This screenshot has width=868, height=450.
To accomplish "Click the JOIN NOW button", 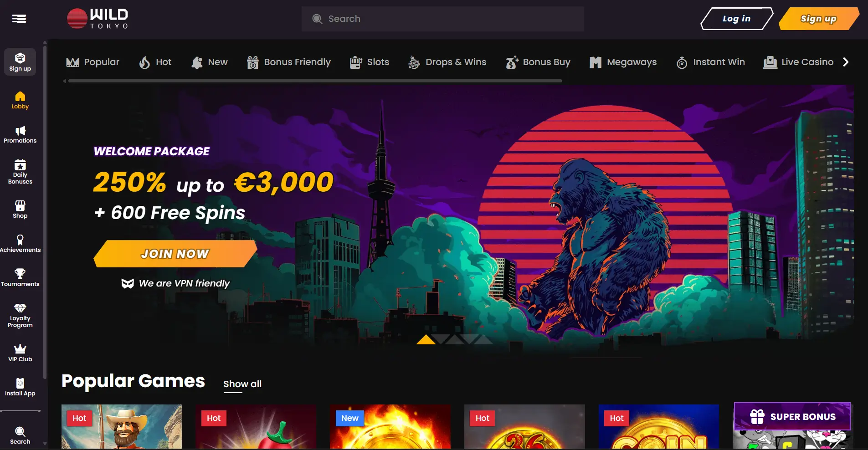I will pyautogui.click(x=175, y=254).
